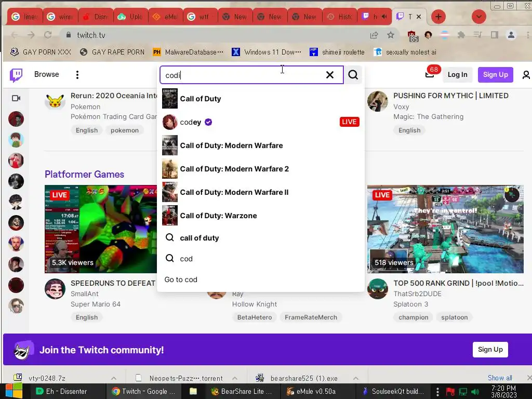Click the Windows Start button
Image resolution: width=532 pixels, height=399 pixels.
14,391
